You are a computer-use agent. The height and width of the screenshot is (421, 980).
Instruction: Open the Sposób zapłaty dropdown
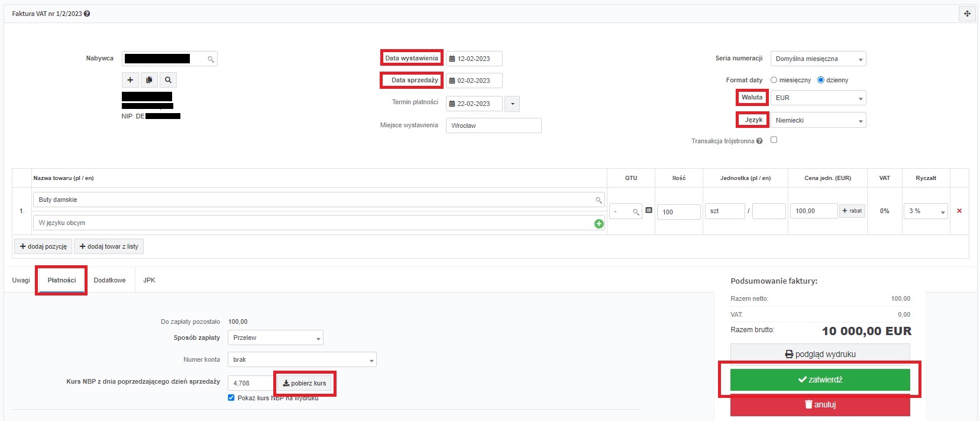(x=276, y=338)
